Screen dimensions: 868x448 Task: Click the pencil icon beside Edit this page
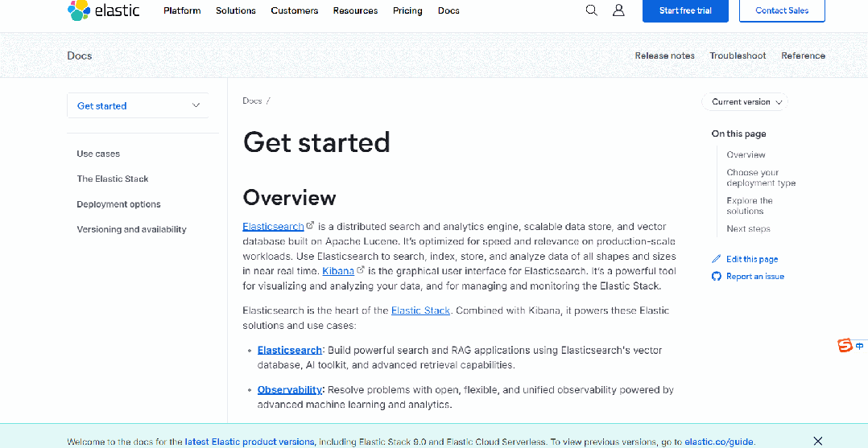click(717, 259)
